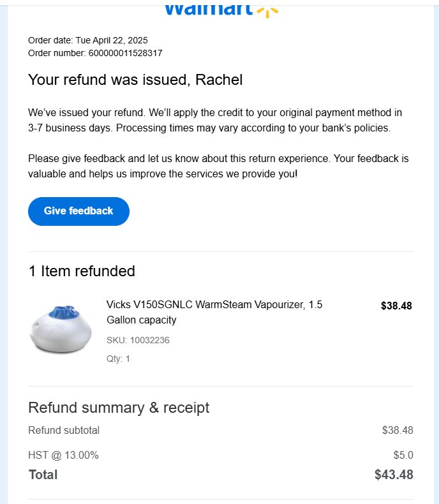Open the Vicks V150SGNLC WarmSteam Vapourizer title
Image resolution: width=439 pixels, height=504 pixels.
click(x=214, y=312)
